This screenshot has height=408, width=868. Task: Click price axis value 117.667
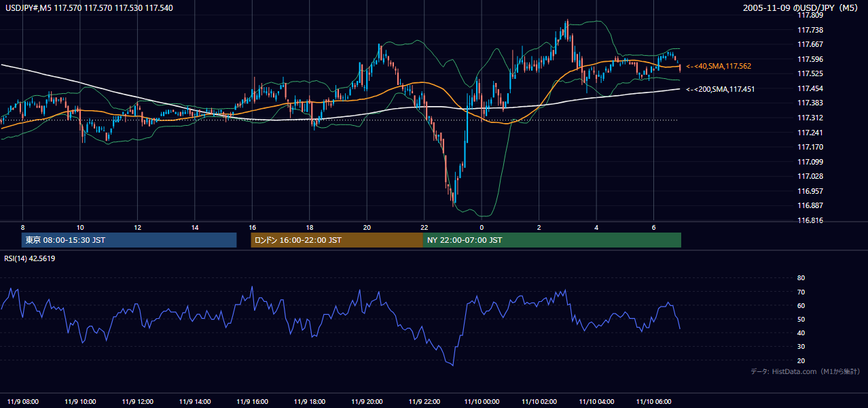click(810, 44)
